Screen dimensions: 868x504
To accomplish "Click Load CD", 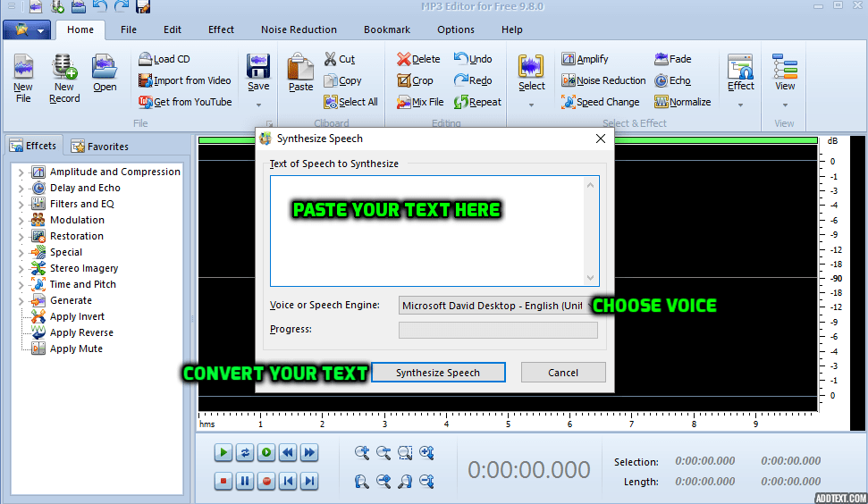I will tap(164, 59).
